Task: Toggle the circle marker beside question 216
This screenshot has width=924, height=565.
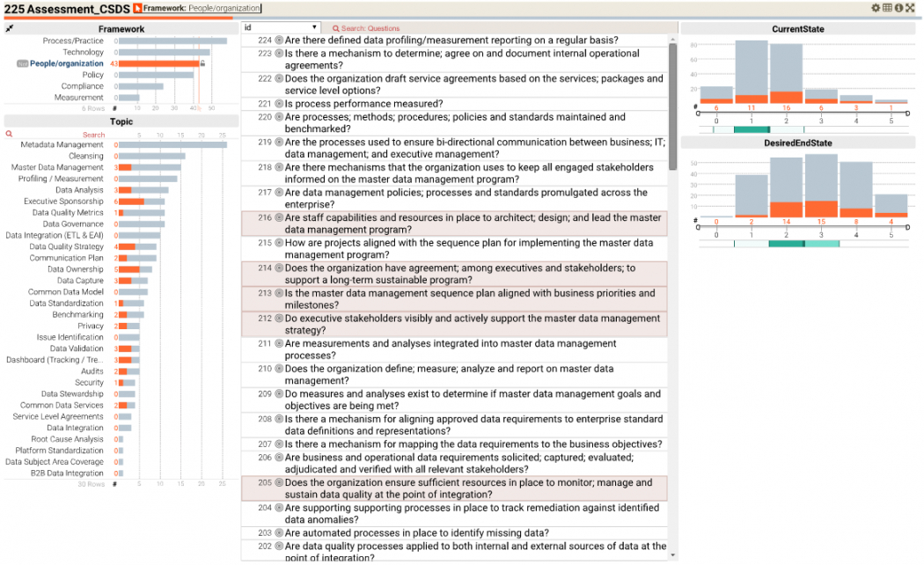Action: 279,218
